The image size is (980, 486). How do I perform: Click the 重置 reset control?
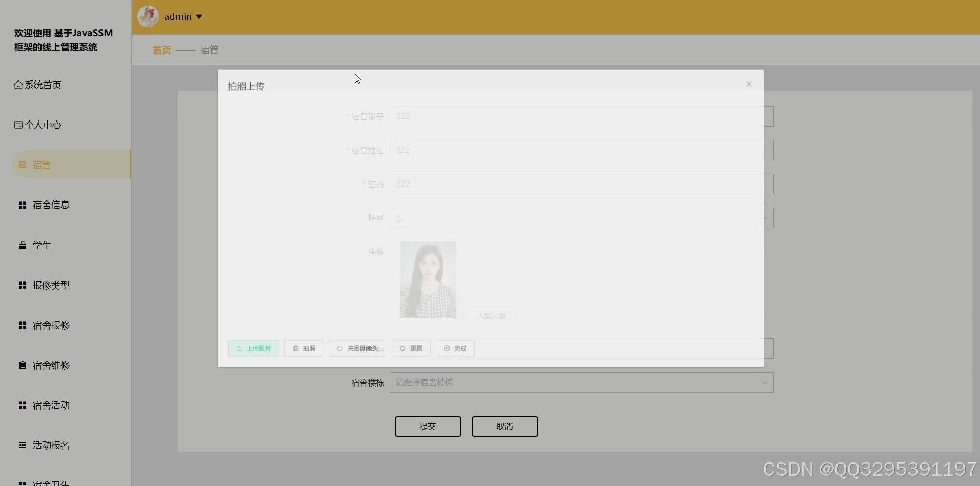coord(411,348)
